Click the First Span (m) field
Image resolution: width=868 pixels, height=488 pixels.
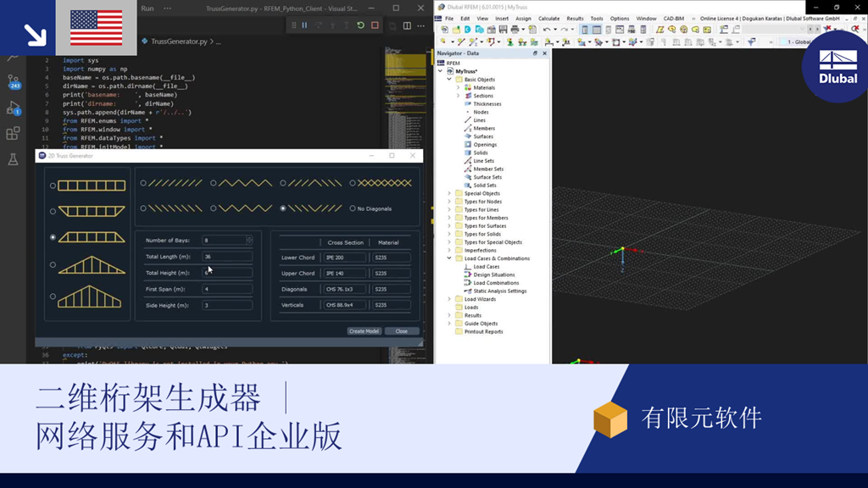[227, 289]
